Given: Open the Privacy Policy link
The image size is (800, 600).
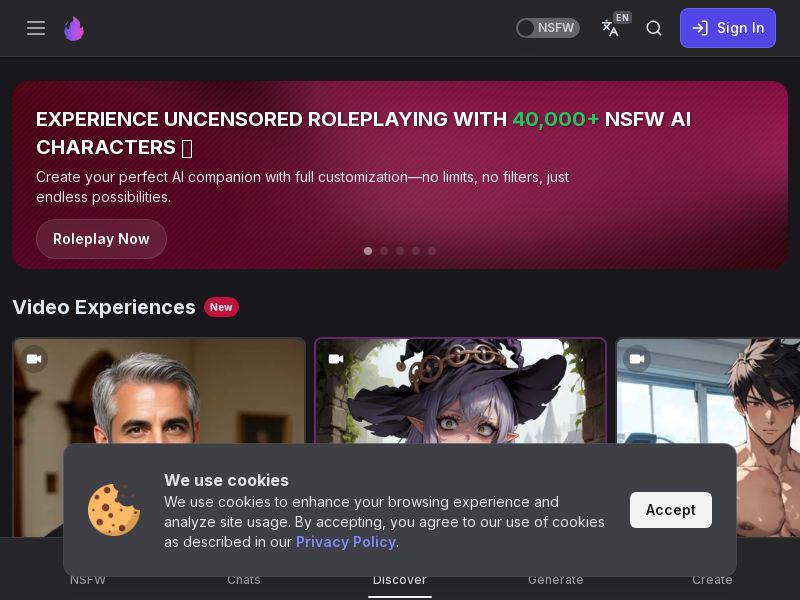Looking at the screenshot, I should (345, 542).
